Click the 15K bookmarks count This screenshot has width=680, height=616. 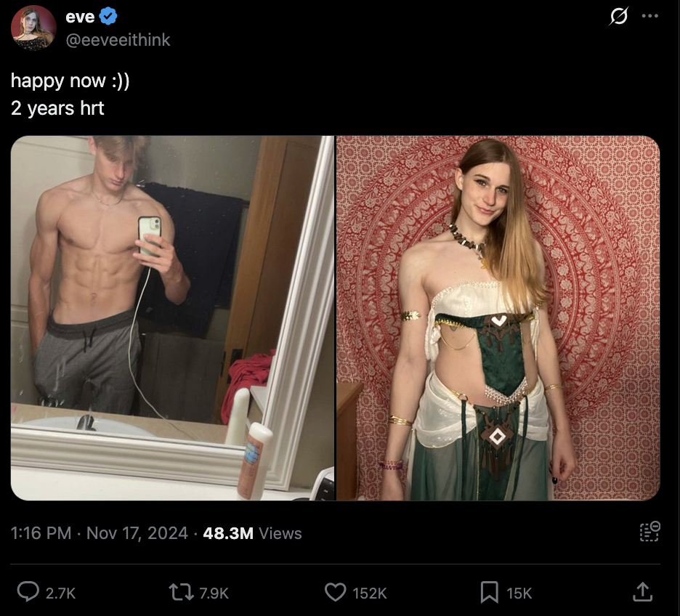pyautogui.click(x=519, y=593)
